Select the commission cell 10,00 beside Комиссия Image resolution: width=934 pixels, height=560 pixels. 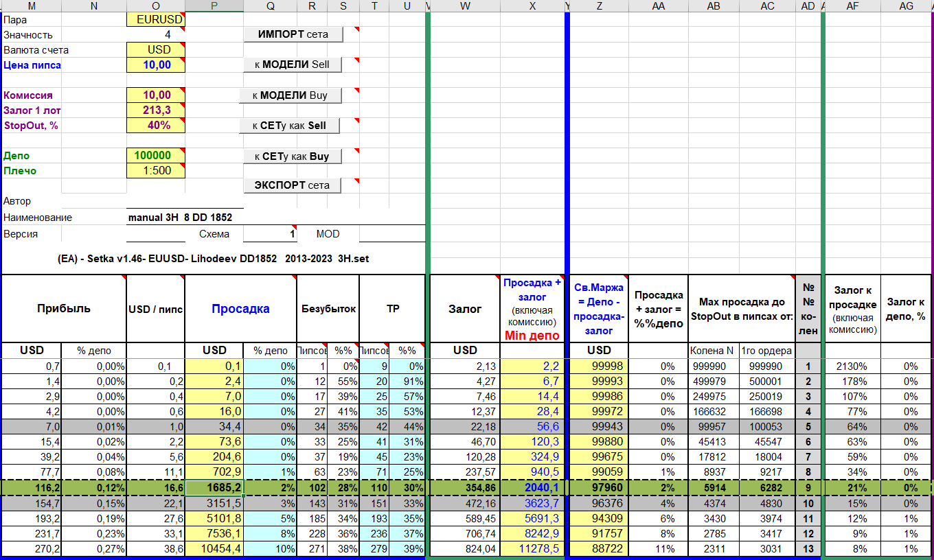156,95
